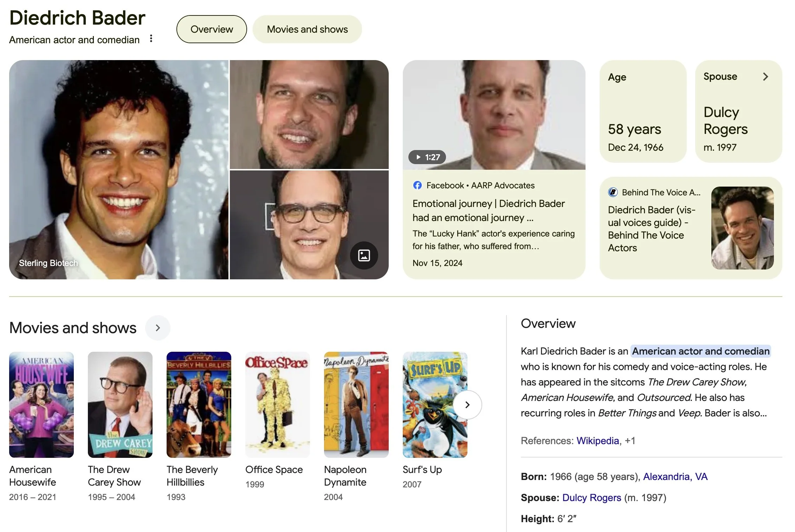Open The Drew Carey Show poster
Viewport: 795px width, 532px height.
pyautogui.click(x=120, y=404)
